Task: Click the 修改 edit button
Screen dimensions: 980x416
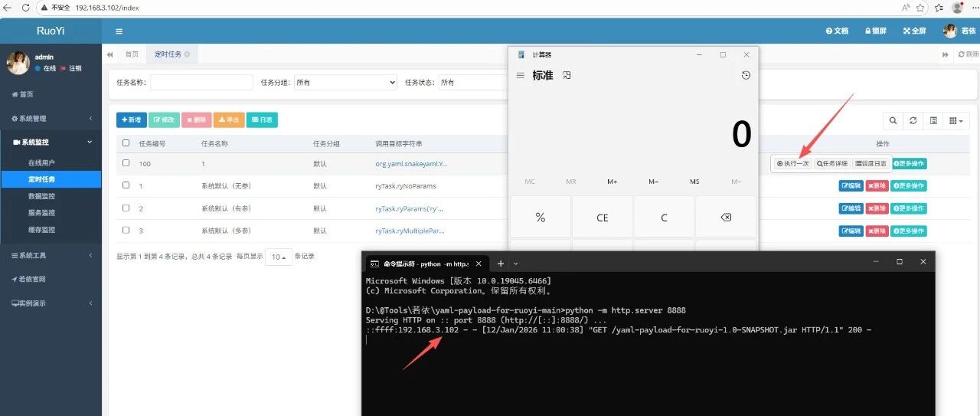Action: point(163,120)
